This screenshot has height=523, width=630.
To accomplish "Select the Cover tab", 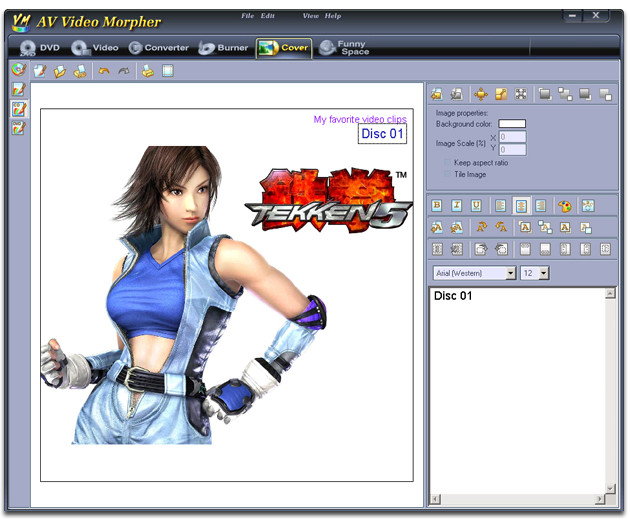I will [x=284, y=48].
